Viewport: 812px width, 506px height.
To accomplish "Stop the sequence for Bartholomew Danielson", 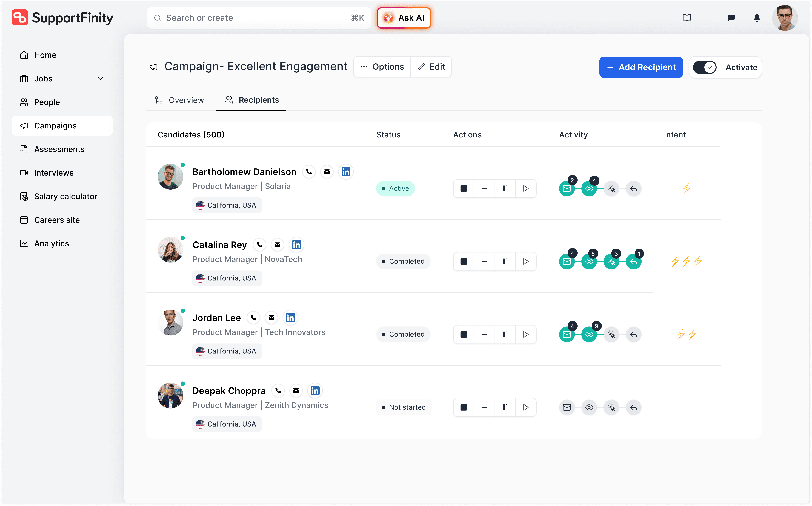I will coord(464,188).
